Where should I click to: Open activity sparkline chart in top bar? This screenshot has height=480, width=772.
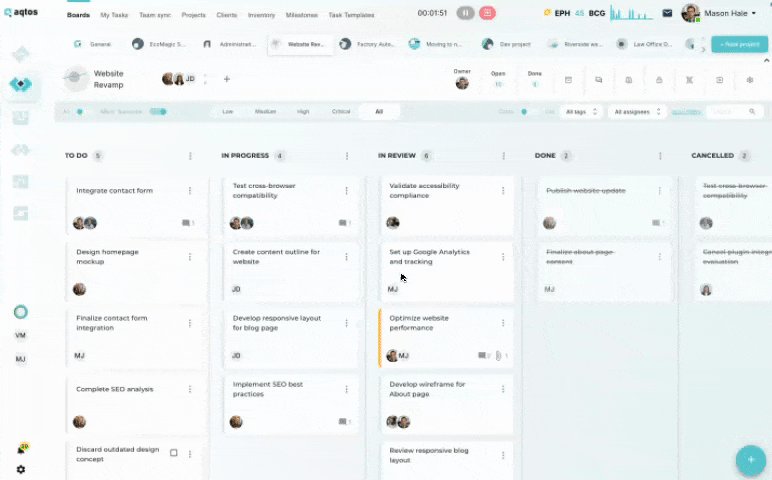pos(631,13)
